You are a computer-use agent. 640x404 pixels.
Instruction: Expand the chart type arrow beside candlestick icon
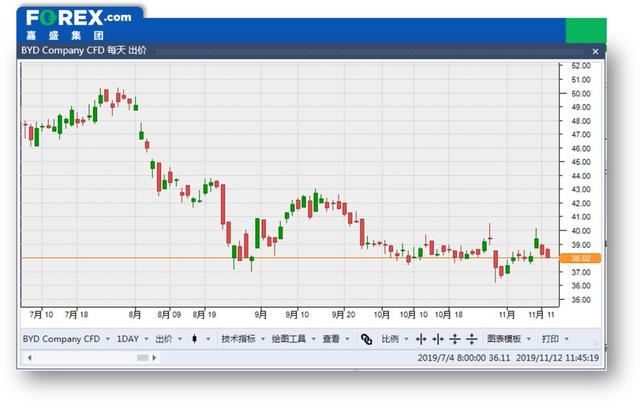click(208, 339)
